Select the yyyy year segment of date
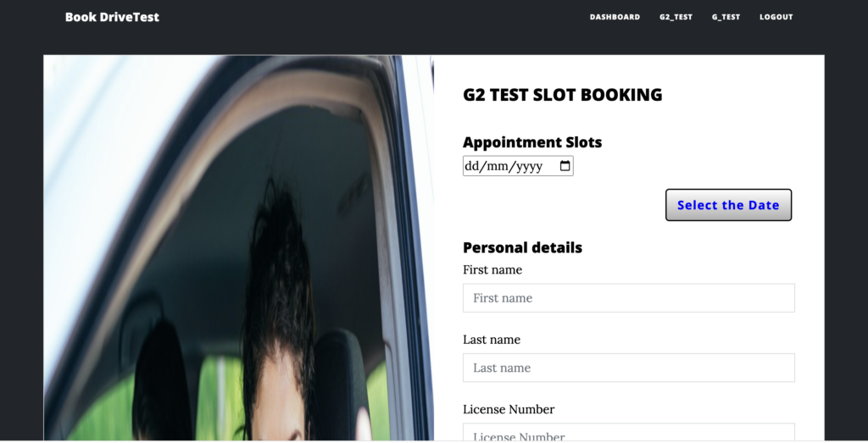 [529, 167]
